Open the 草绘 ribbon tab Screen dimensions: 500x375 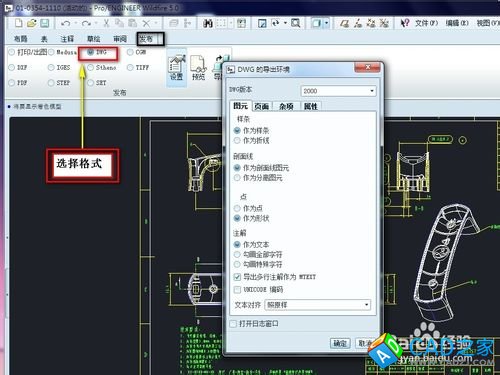point(94,39)
